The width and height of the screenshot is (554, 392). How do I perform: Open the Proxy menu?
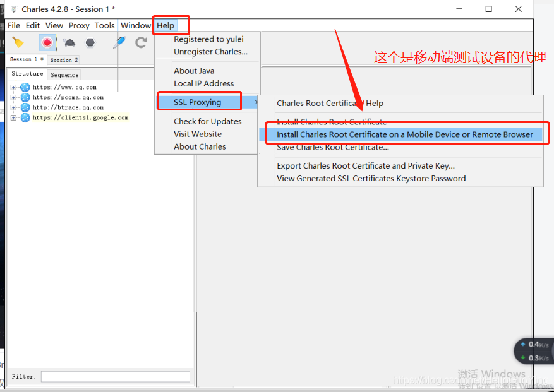point(79,25)
